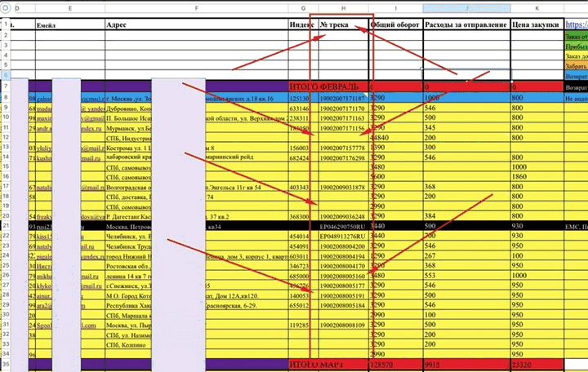
Task: Click shipping cost cell 384
Action: pyautogui.click(x=466, y=216)
